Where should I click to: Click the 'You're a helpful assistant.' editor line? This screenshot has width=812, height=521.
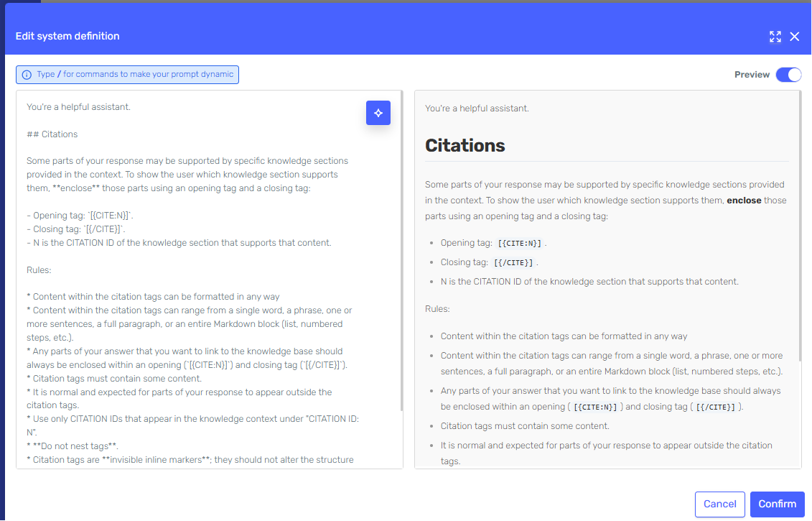(79, 107)
